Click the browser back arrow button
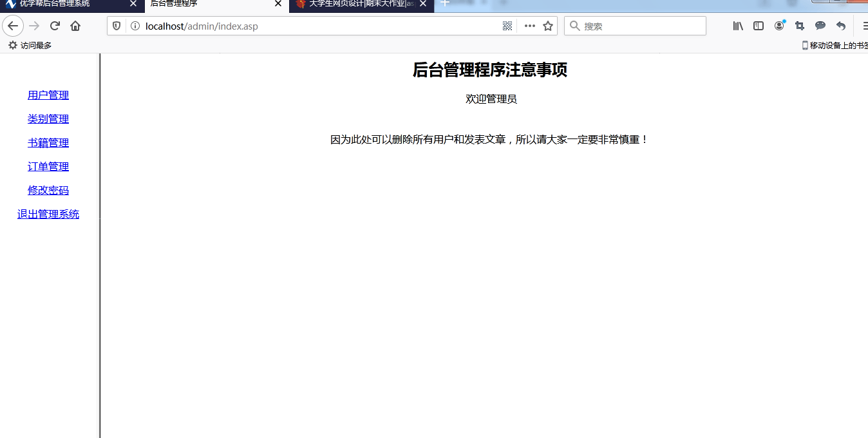 point(13,26)
